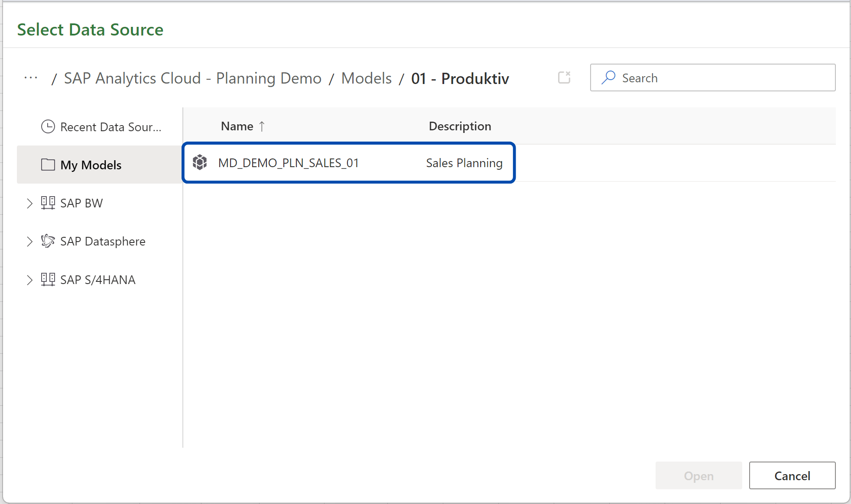
Task: Open the Models breadcrumb folder
Action: (366, 78)
